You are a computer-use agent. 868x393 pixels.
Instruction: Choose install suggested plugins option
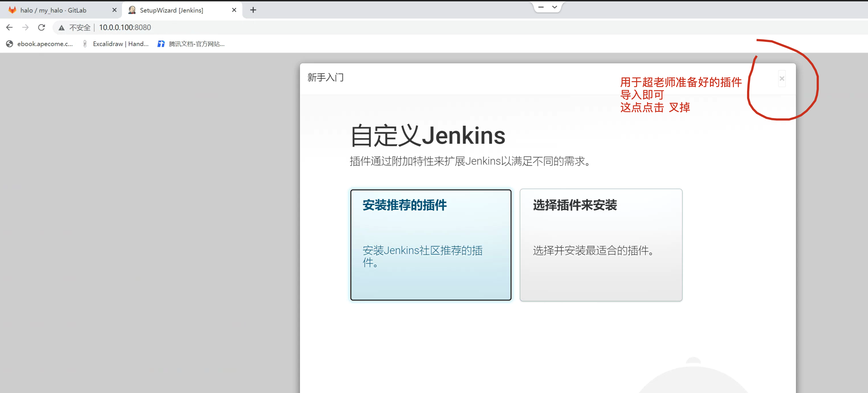[x=431, y=245]
